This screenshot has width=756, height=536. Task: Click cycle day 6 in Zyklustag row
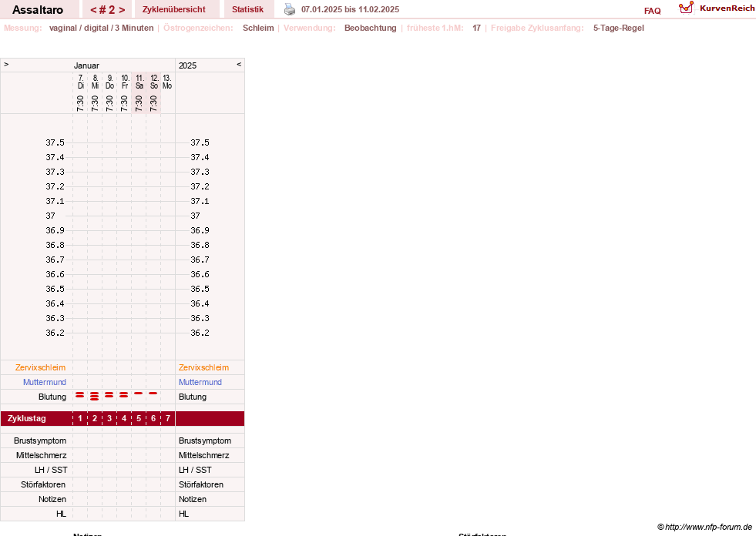point(153,418)
